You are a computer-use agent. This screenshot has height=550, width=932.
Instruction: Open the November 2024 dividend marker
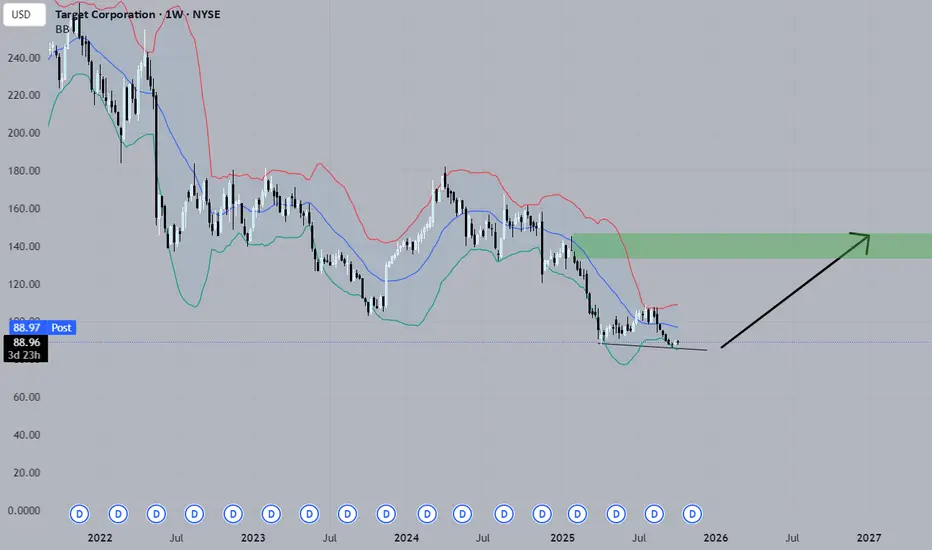pyautogui.click(x=541, y=514)
